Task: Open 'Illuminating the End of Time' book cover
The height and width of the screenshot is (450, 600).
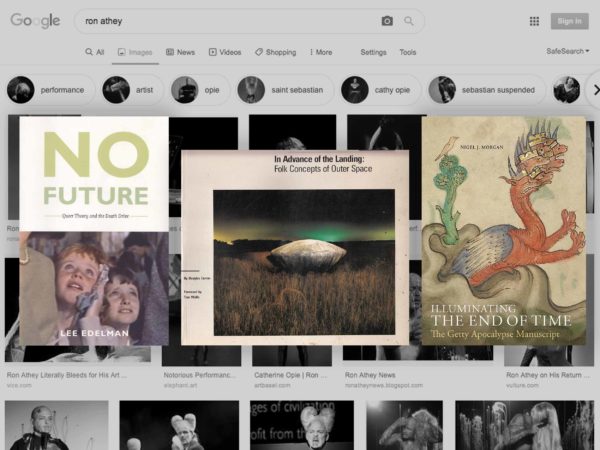Action: (504, 231)
